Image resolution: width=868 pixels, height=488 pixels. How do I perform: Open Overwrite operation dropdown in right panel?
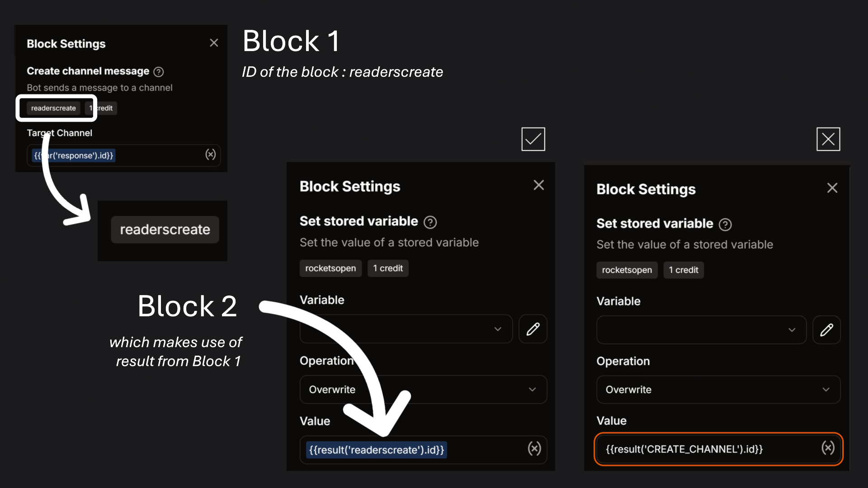pos(718,389)
